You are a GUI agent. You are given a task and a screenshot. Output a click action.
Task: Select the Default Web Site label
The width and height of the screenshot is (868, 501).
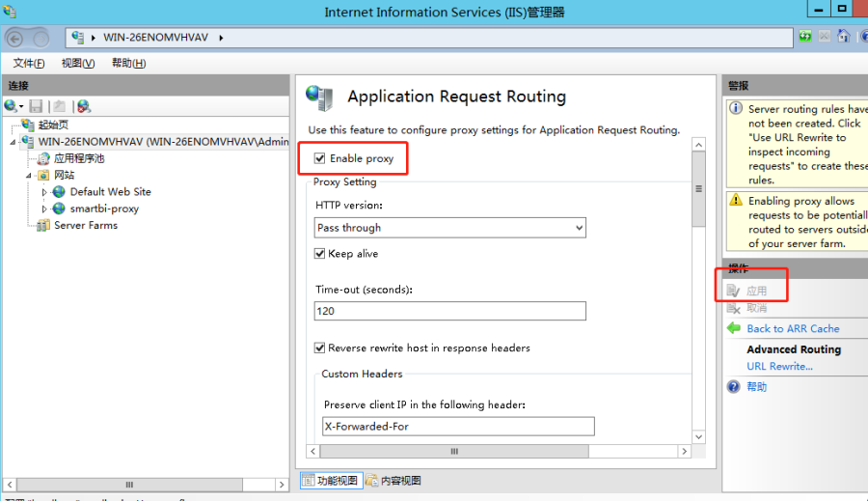(110, 192)
